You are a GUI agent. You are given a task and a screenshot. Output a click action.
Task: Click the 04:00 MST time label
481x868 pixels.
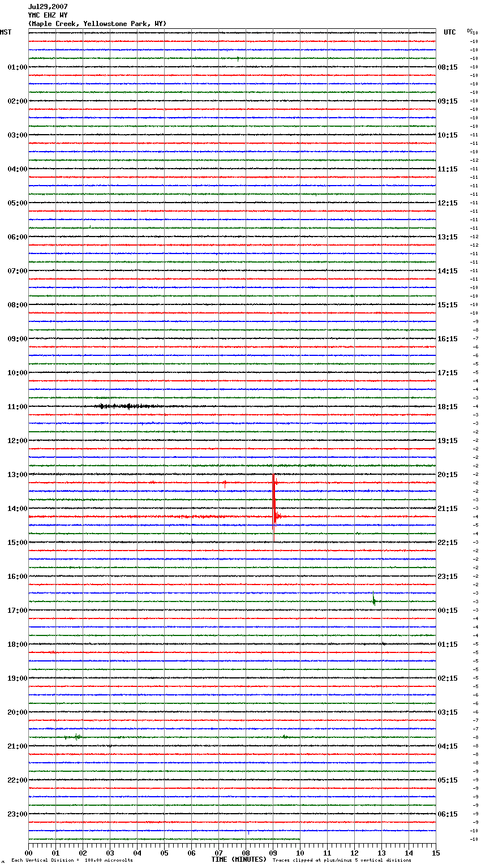tap(18, 169)
